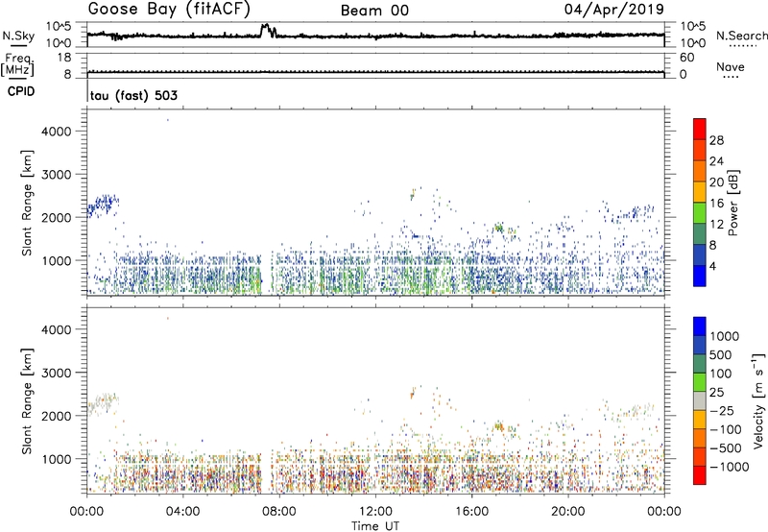Click the 'Slant Range [km]' label of velocity panel
This screenshot has width=768, height=532.
coord(27,400)
